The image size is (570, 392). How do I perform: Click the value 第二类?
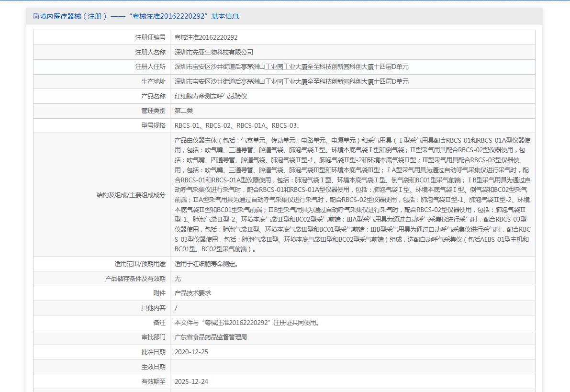coord(184,111)
